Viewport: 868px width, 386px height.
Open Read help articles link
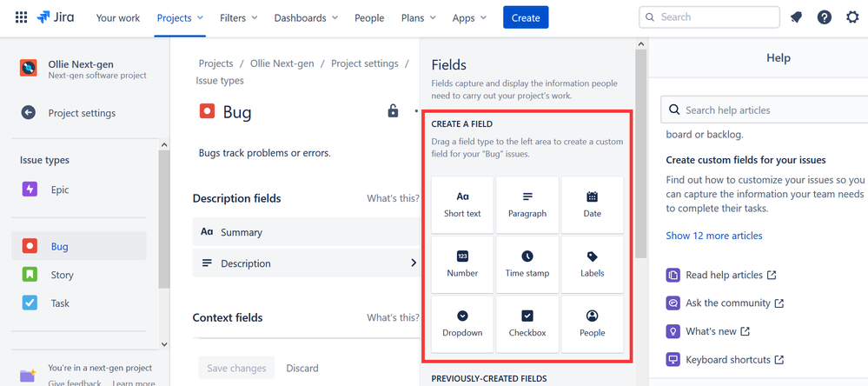724,275
